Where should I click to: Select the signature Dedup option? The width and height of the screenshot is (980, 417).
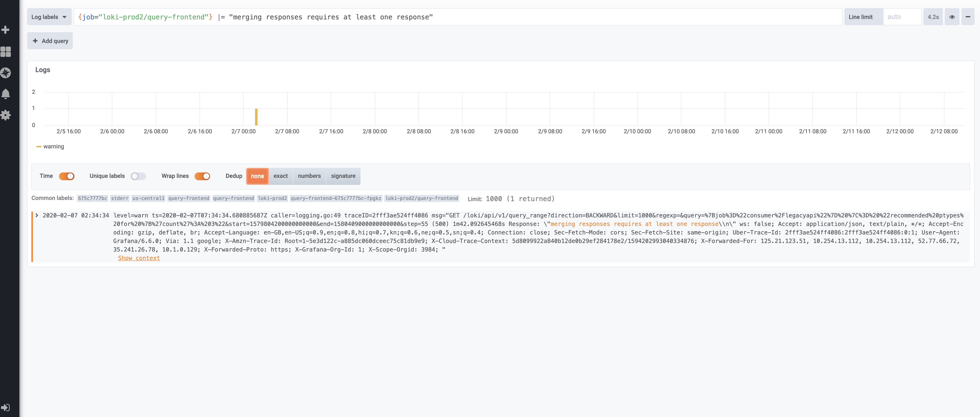click(x=343, y=176)
